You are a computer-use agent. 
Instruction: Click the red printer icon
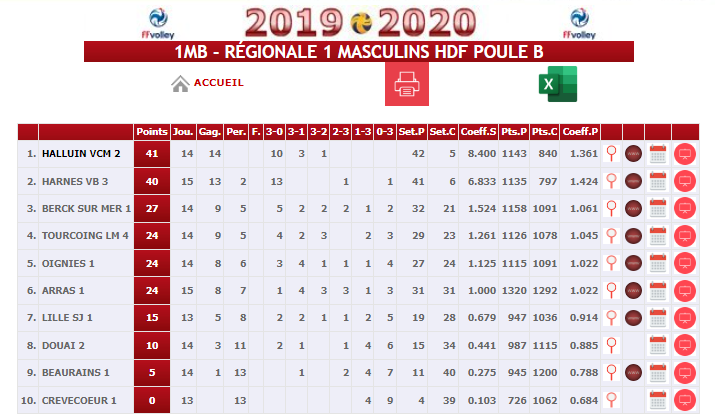tap(407, 84)
